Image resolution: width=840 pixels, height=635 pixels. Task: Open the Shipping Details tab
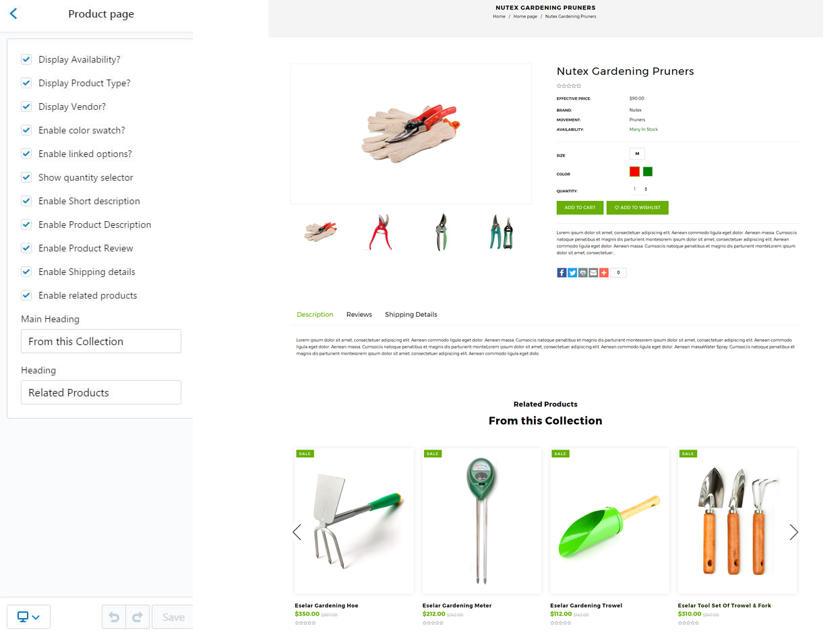click(411, 315)
